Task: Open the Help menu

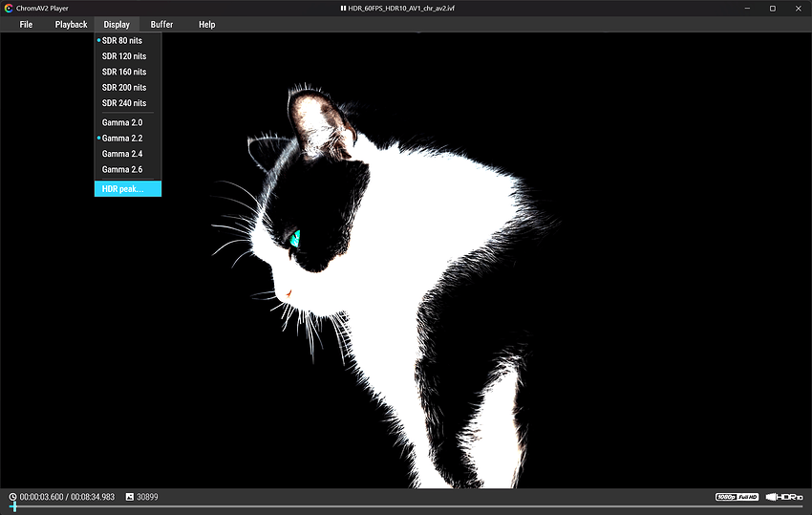Action: click(206, 24)
